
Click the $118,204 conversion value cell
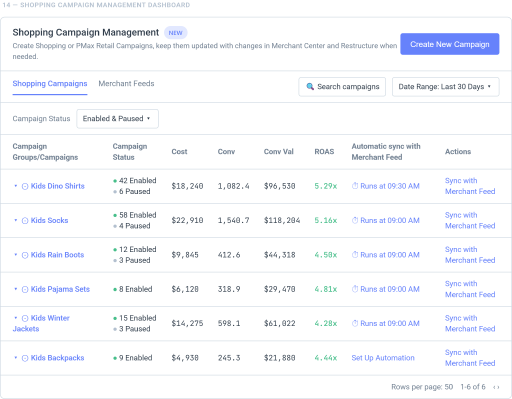pyautogui.click(x=282, y=220)
